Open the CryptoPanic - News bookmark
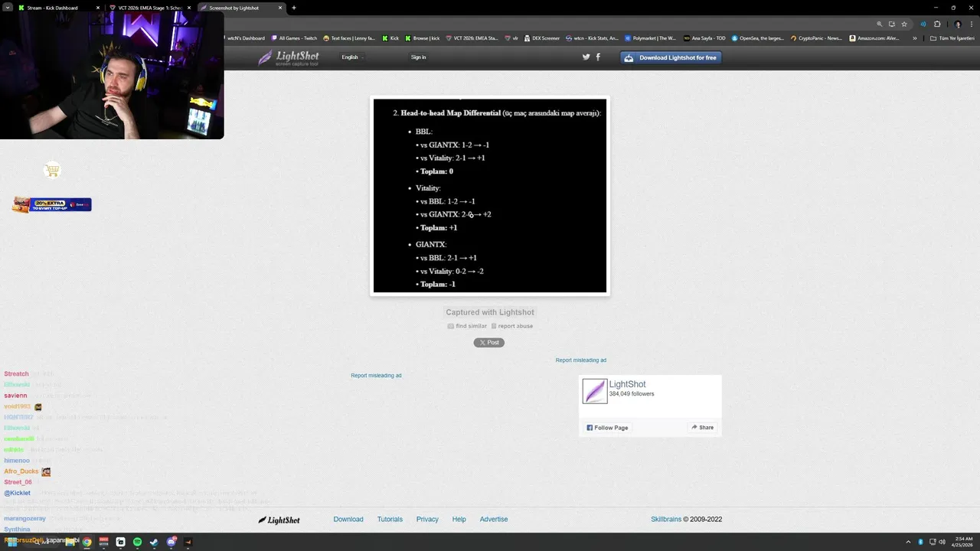The width and height of the screenshot is (980, 551). click(x=816, y=37)
